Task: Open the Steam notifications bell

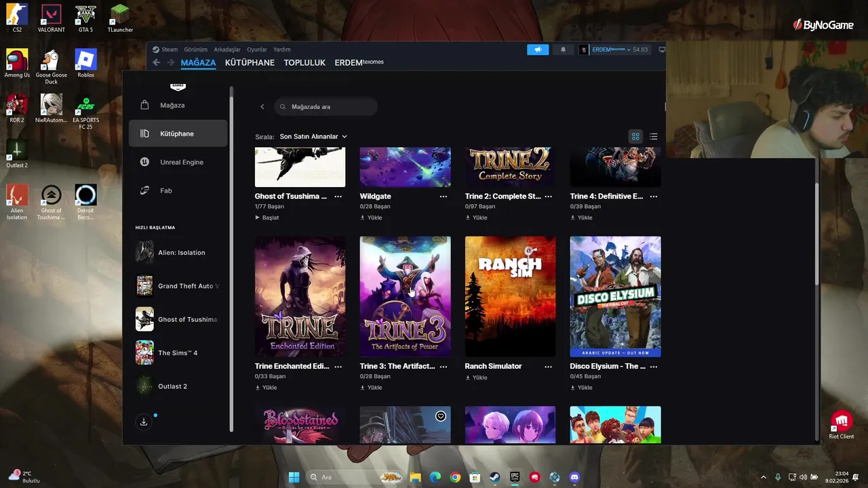Action: tap(563, 49)
